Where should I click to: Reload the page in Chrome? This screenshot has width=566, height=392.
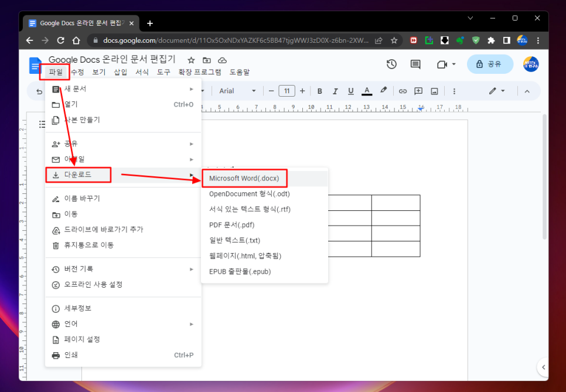(61, 40)
